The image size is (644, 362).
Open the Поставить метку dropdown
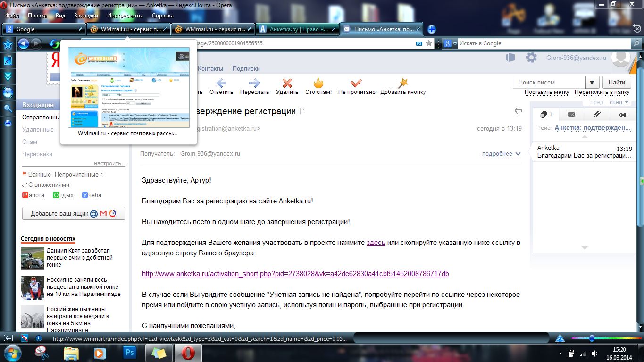547,92
